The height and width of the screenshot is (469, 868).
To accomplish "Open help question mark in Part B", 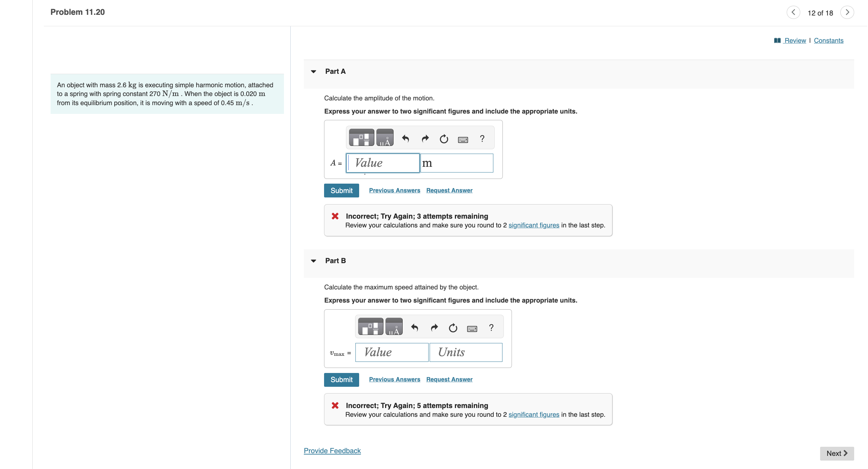I will pos(491,327).
